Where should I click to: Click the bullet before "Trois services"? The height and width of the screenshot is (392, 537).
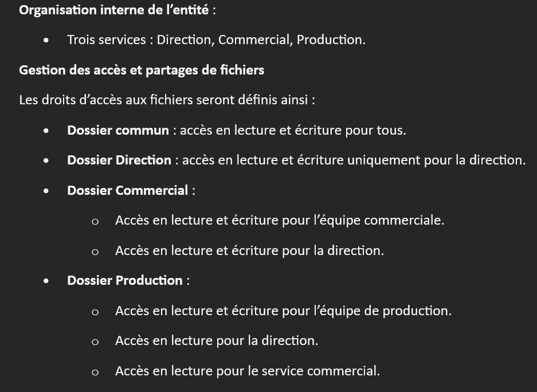click(46, 40)
